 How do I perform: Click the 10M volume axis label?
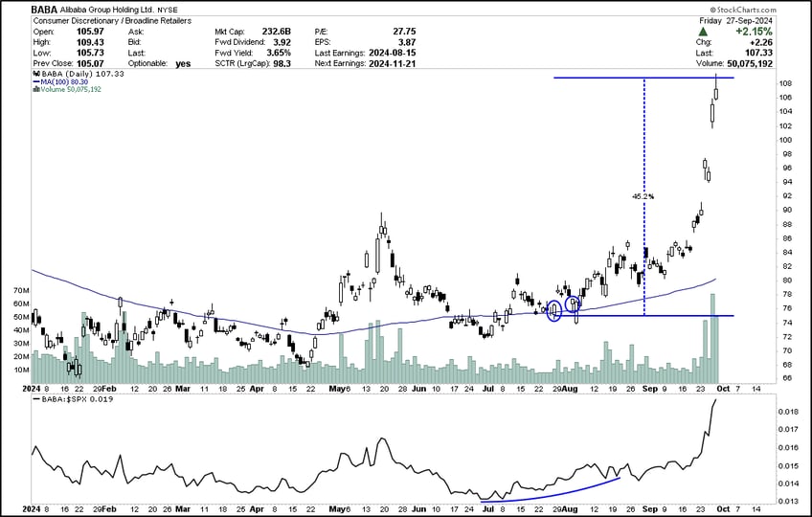21,370
